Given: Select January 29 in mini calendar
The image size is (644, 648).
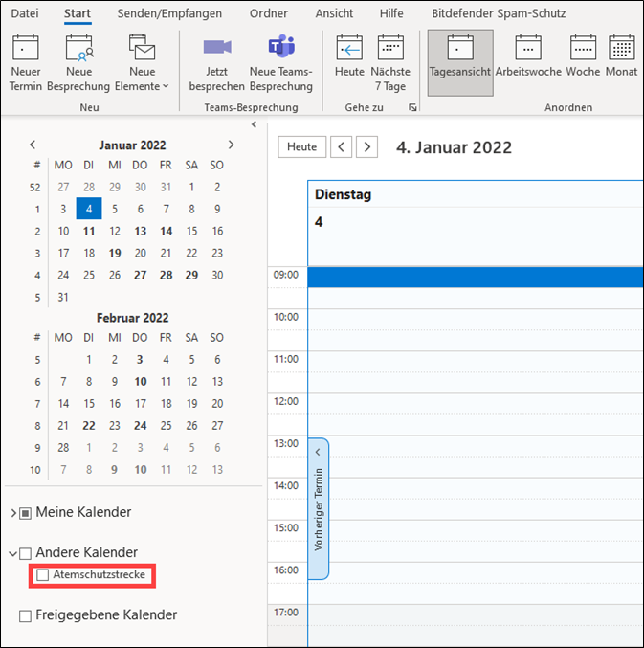Looking at the screenshot, I should pos(191,276).
